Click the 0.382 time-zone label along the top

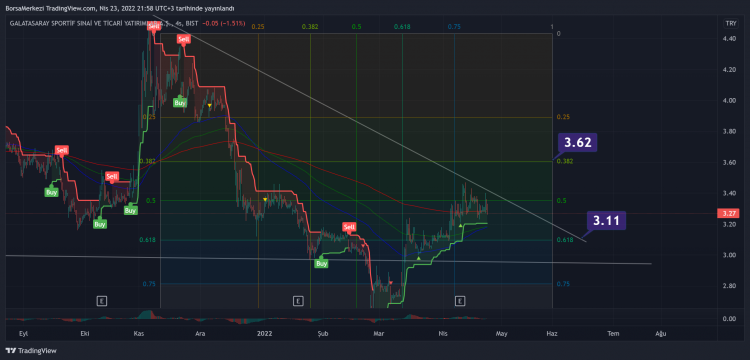[x=309, y=27]
